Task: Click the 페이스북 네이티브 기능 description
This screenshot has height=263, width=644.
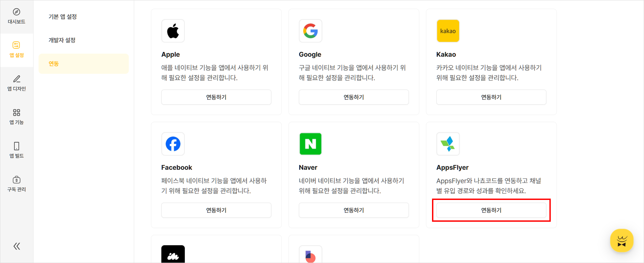Action: click(x=214, y=186)
